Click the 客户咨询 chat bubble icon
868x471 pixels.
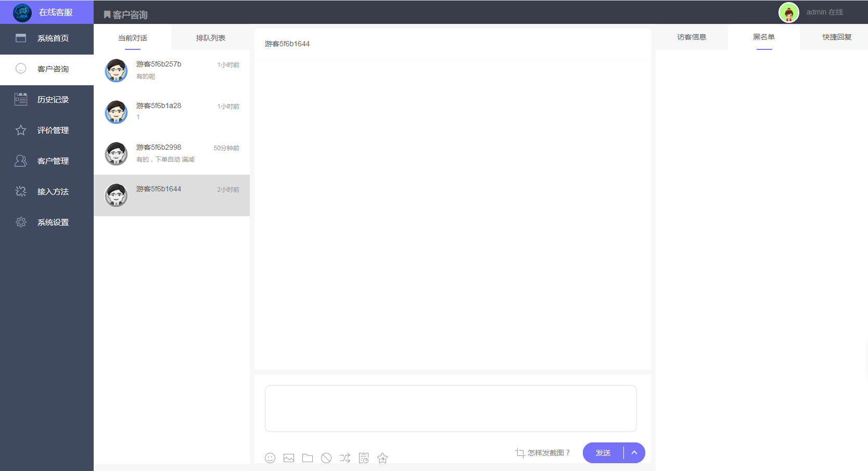click(x=21, y=69)
